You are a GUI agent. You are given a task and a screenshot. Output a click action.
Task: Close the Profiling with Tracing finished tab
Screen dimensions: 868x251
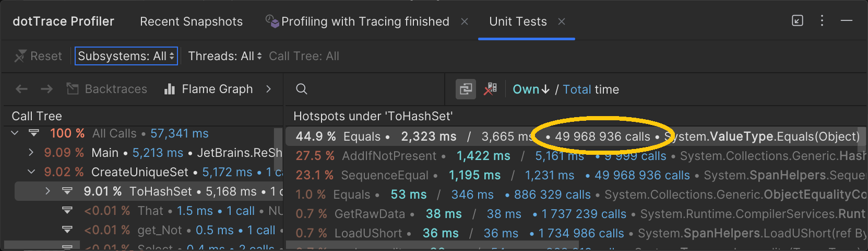(x=464, y=21)
